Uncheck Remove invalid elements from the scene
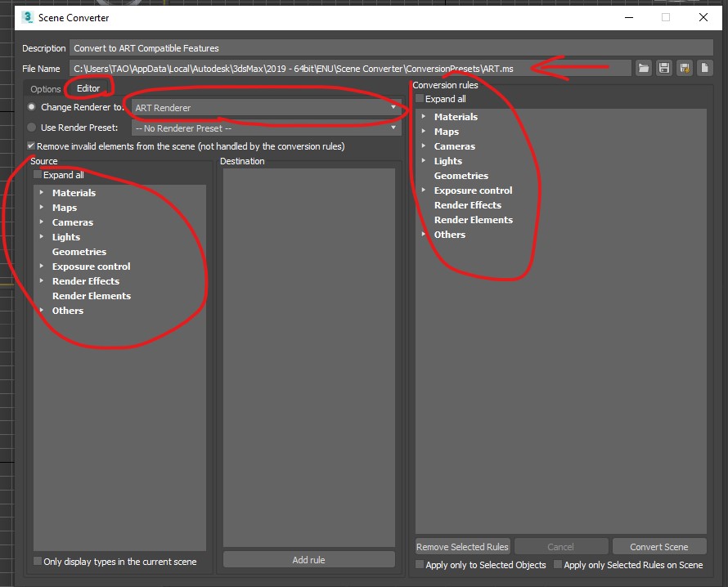This screenshot has width=728, height=587. pyautogui.click(x=31, y=146)
